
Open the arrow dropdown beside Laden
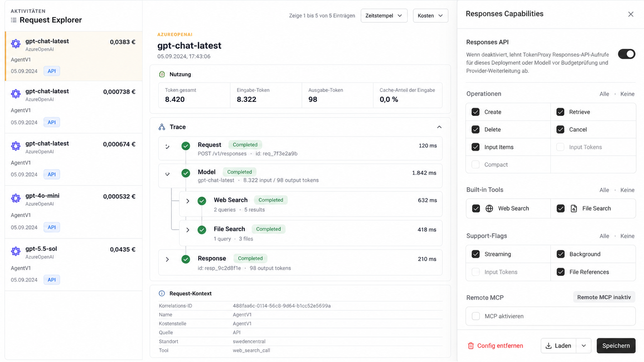[x=584, y=346]
